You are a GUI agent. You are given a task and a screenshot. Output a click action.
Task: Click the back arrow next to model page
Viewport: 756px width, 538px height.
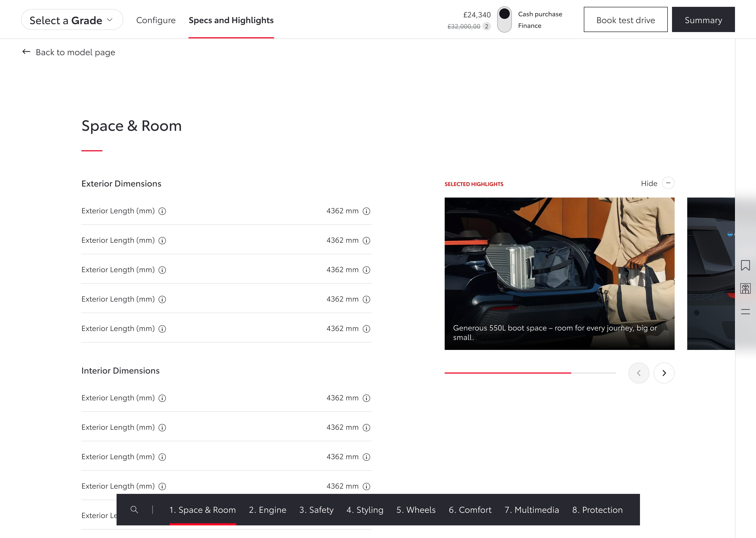26,52
